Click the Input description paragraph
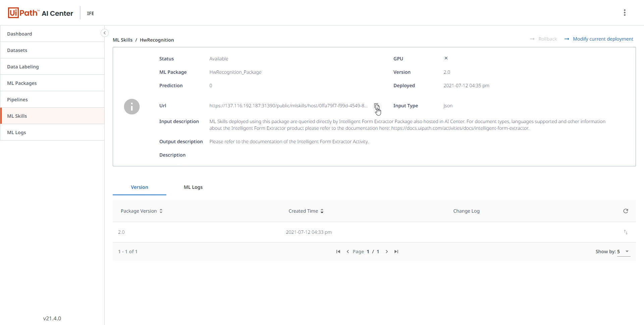The width and height of the screenshot is (644, 325). pos(408,125)
